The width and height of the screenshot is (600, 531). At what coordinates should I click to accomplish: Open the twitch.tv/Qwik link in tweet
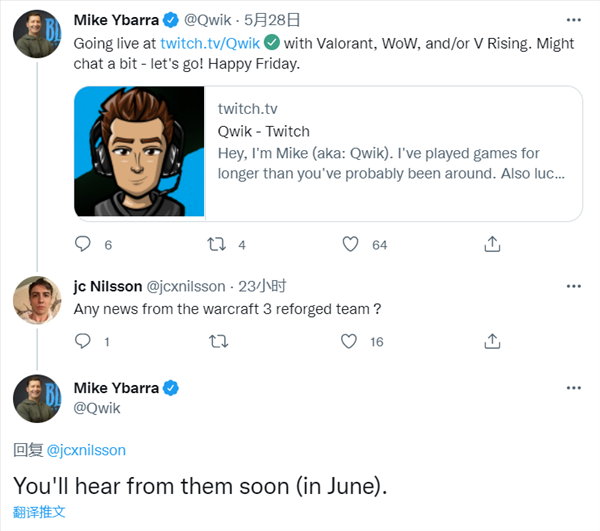[210, 43]
